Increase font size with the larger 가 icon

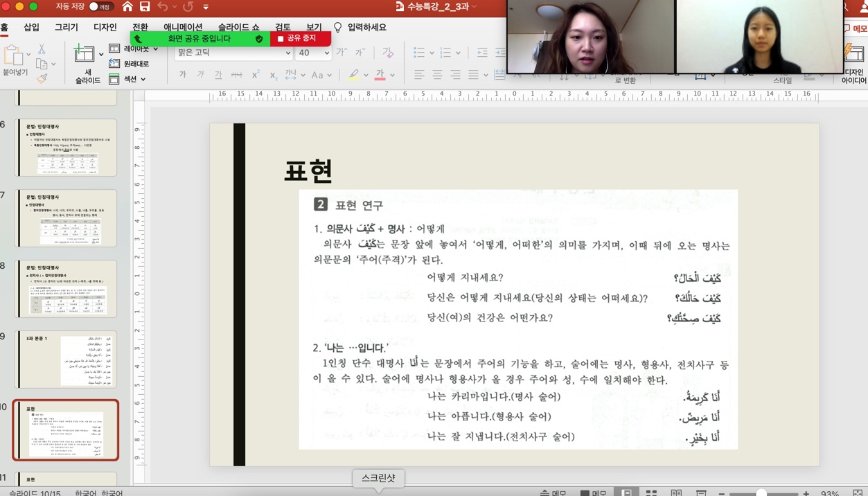point(342,53)
